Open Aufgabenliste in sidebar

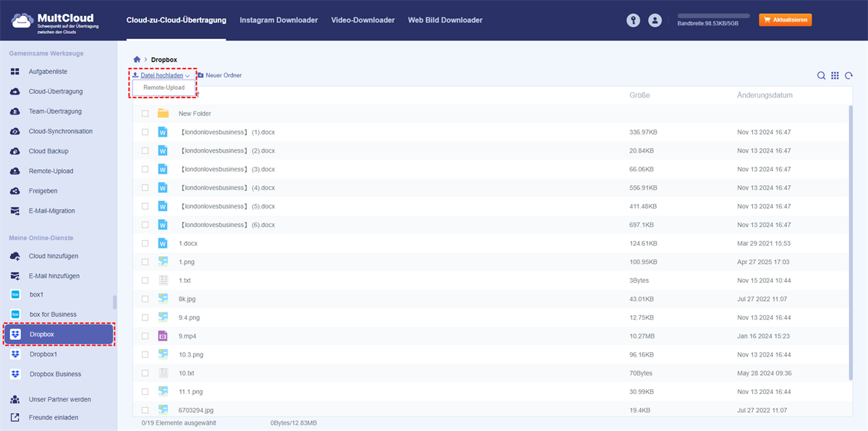click(x=49, y=72)
